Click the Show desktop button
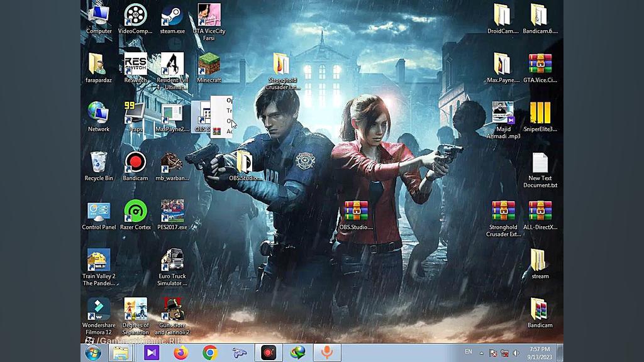The image size is (644, 362). pyautogui.click(x=560, y=353)
